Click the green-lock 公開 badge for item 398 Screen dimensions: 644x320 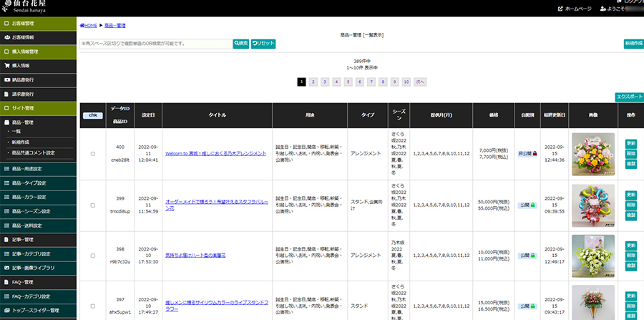coord(528,256)
